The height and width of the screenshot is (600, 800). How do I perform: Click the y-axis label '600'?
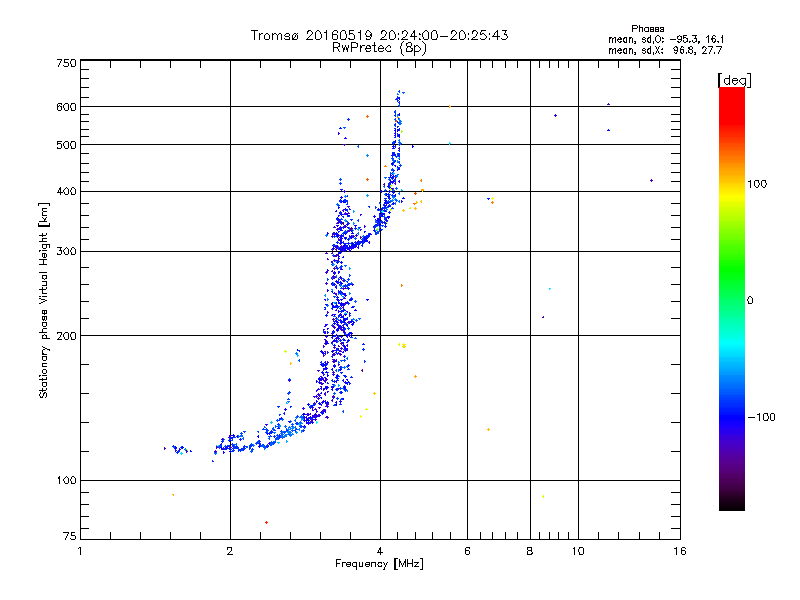[66, 107]
